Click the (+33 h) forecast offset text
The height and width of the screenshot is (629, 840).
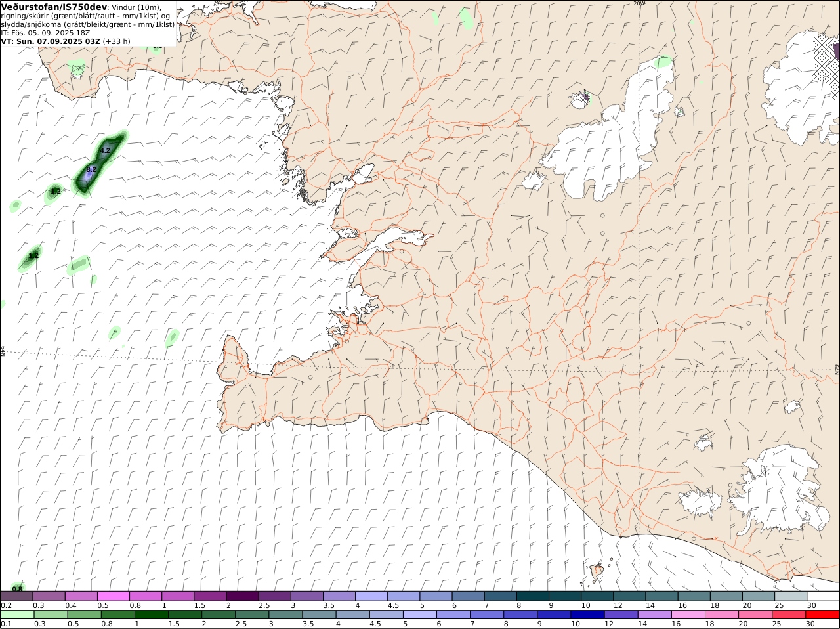pos(117,41)
